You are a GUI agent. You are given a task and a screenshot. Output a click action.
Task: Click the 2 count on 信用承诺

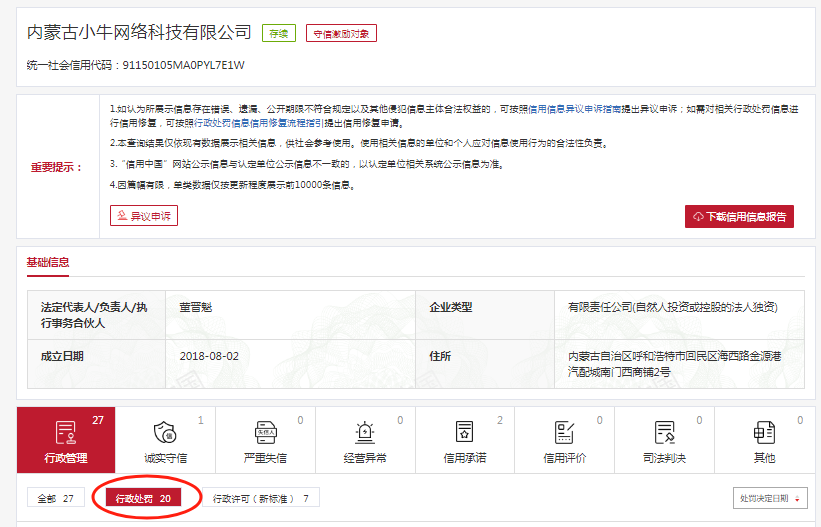coord(500,420)
